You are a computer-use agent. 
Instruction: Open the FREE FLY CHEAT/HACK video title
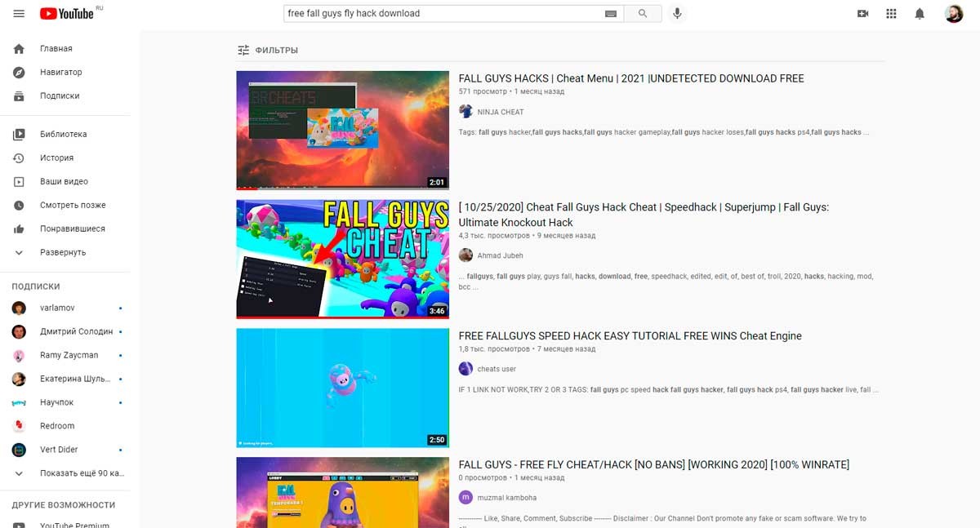(654, 464)
